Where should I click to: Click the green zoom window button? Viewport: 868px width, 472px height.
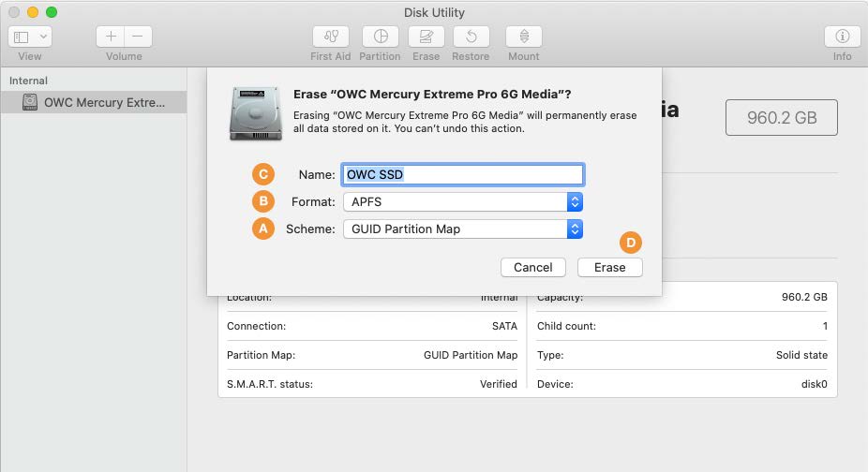[52, 12]
